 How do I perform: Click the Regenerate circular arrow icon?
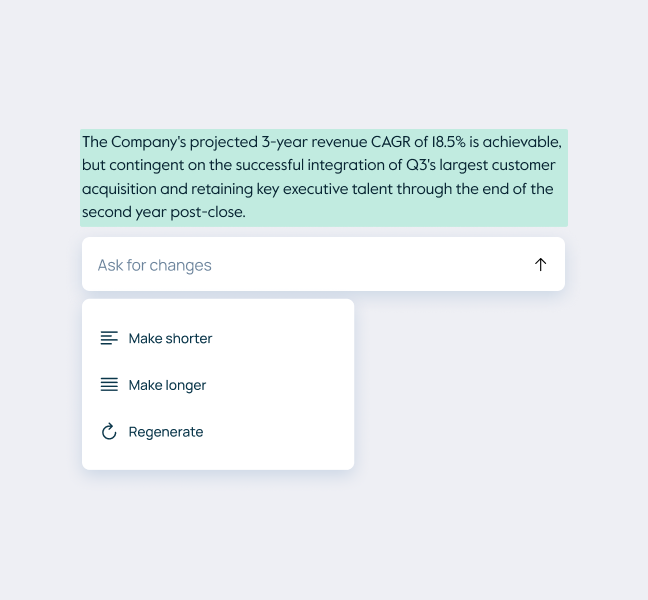tap(109, 432)
